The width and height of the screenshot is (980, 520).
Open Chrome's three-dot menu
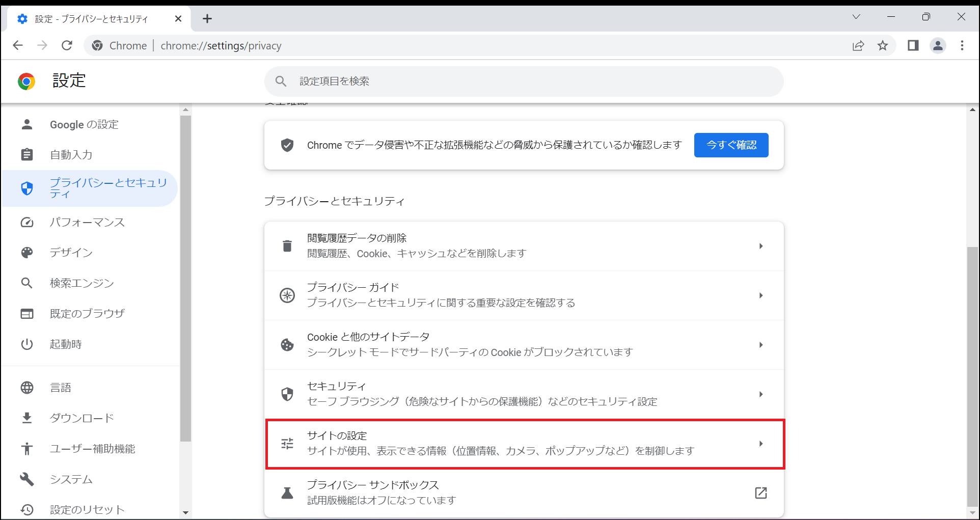click(x=962, y=45)
